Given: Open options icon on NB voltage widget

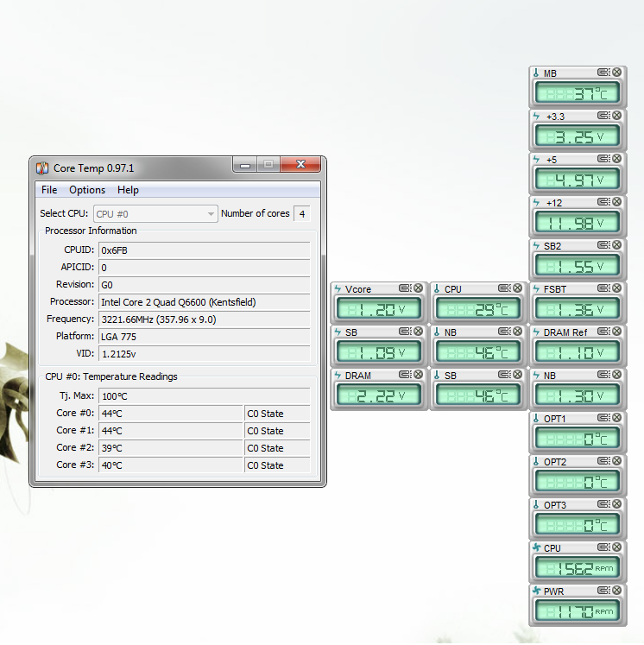Looking at the screenshot, I should pos(603,375).
